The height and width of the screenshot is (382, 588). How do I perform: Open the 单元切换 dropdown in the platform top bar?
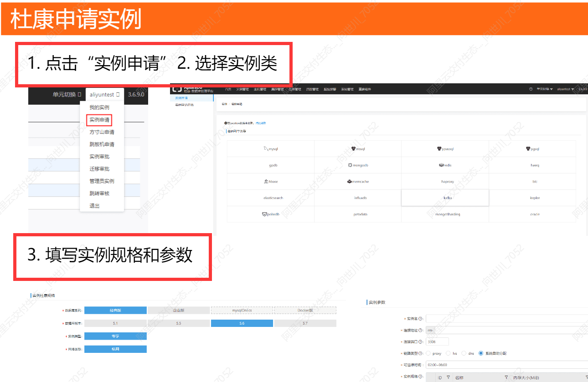point(544,89)
